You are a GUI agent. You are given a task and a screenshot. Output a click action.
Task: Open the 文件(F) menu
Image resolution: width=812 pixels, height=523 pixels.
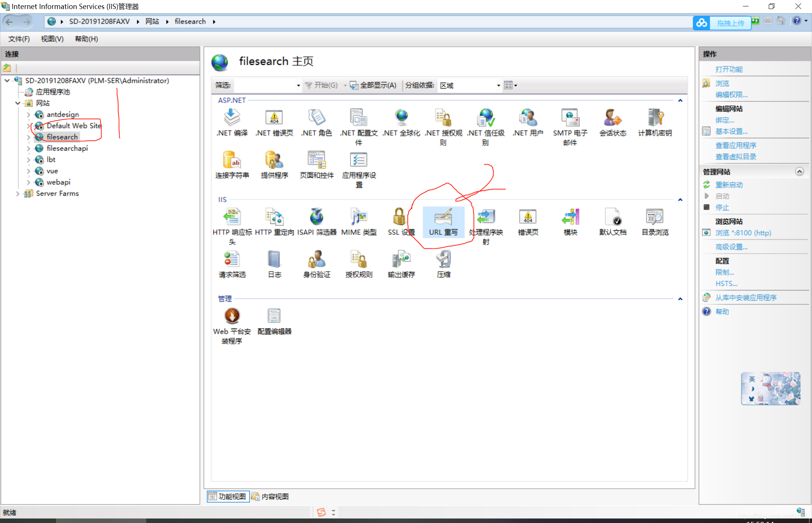pyautogui.click(x=19, y=39)
